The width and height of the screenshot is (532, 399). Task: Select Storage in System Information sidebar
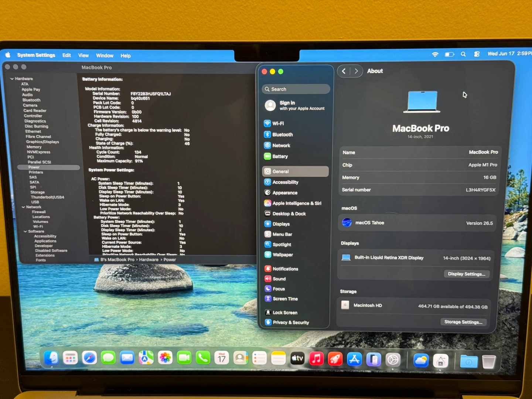pos(37,192)
